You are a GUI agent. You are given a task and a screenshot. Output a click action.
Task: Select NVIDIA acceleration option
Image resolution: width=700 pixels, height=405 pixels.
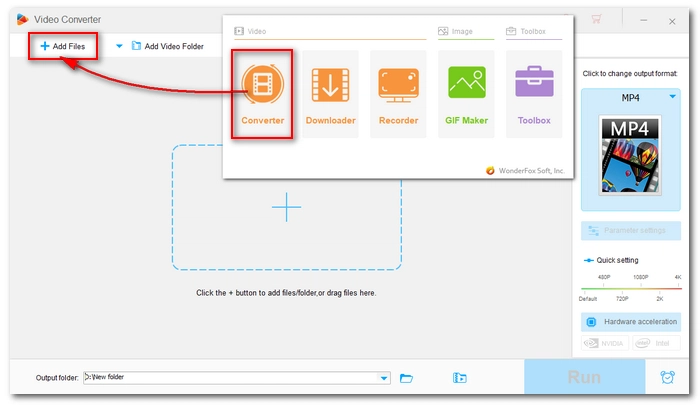(x=605, y=343)
